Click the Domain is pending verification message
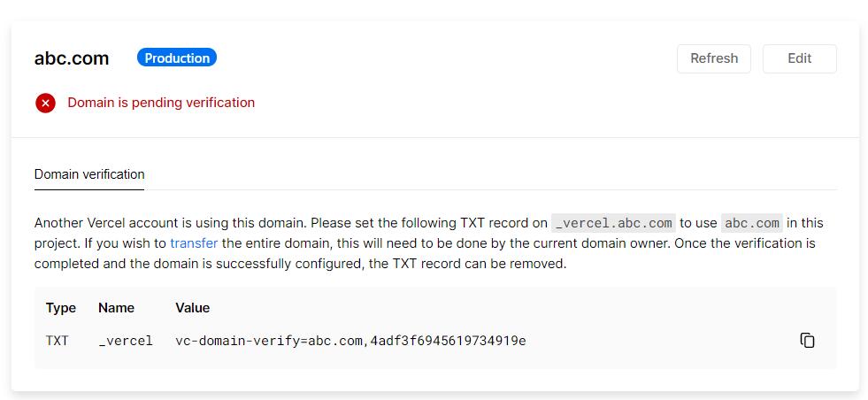The width and height of the screenshot is (868, 400). point(161,103)
